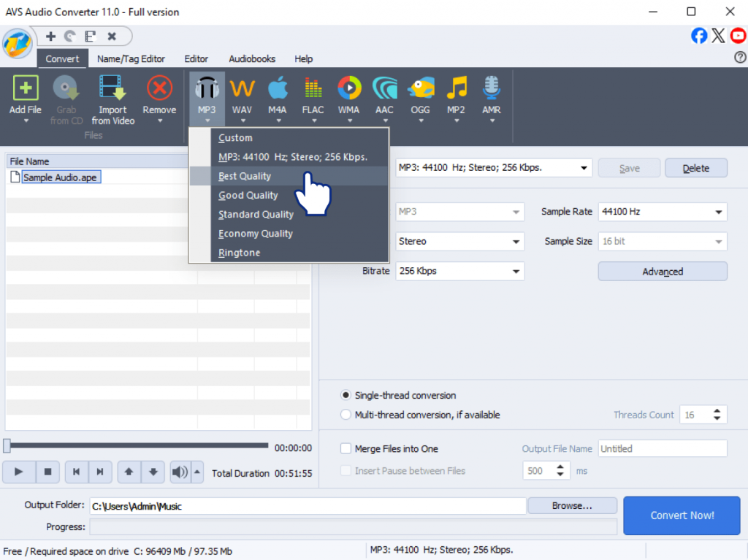Select the MP2 format icon
748x560 pixels.
point(457,89)
